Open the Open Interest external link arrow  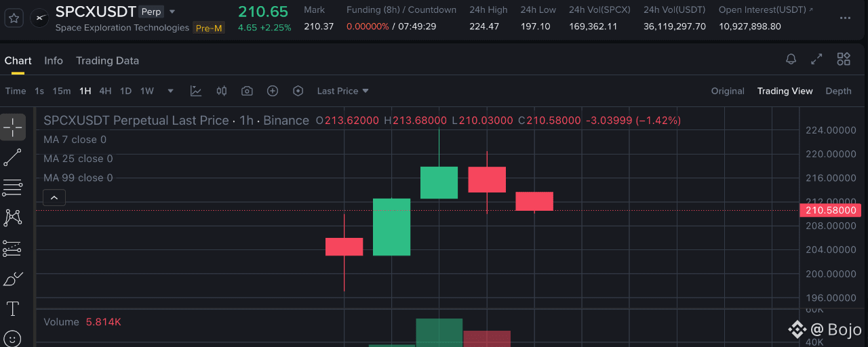812,9
